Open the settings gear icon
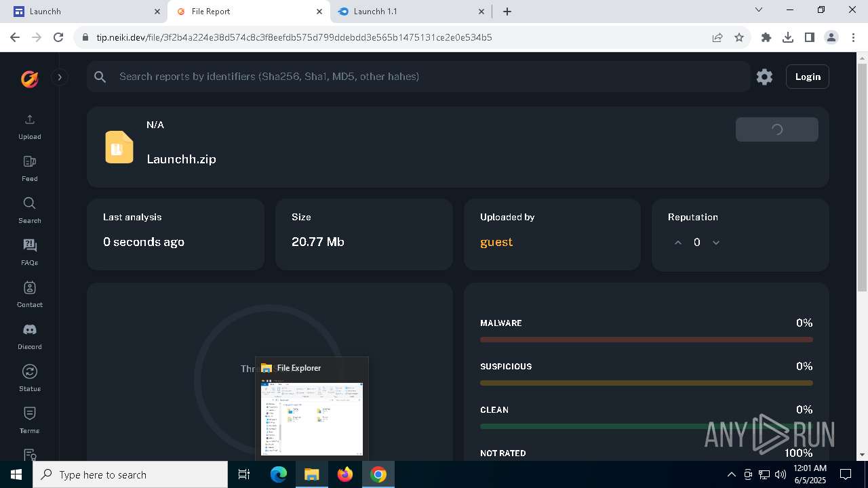 pos(764,77)
